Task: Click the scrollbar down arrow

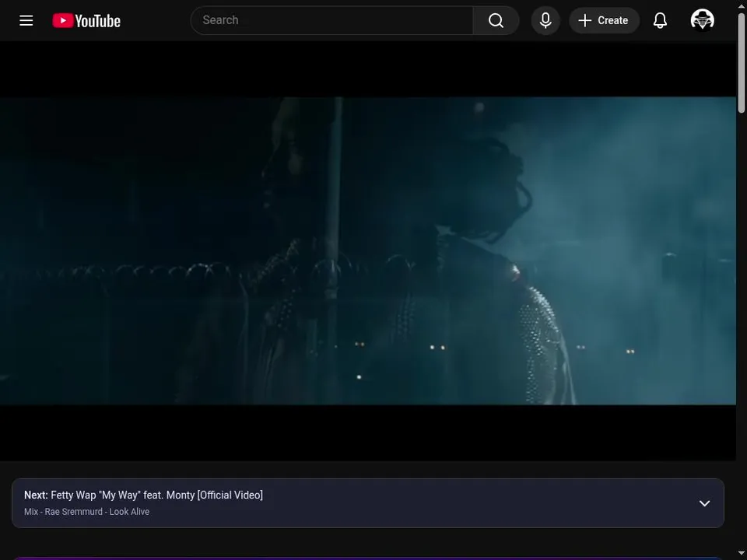Action: (x=742, y=554)
